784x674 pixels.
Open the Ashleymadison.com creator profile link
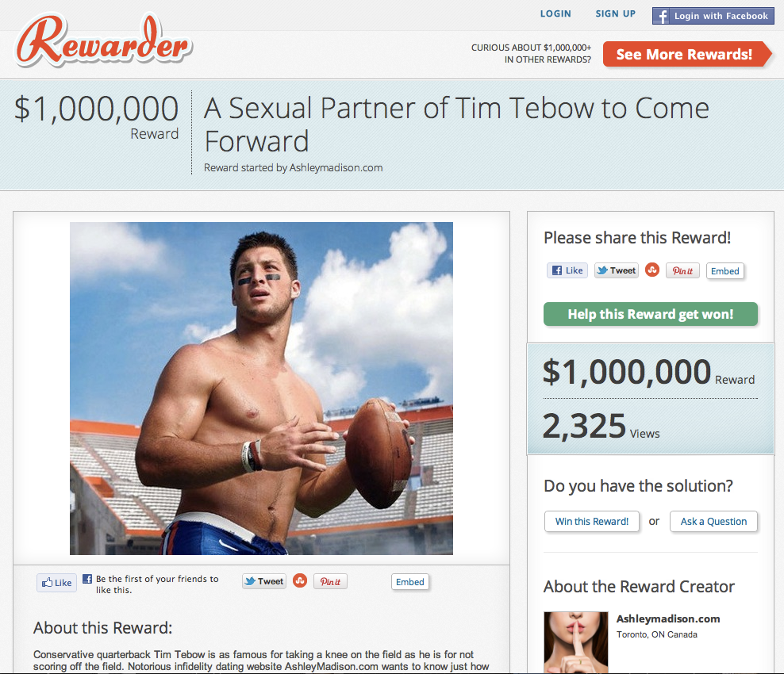click(668, 618)
